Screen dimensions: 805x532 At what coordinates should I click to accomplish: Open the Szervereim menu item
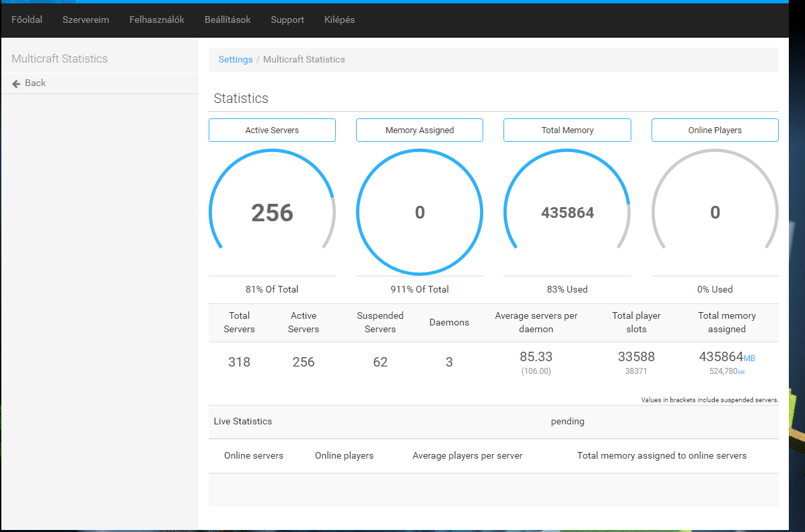click(x=85, y=20)
